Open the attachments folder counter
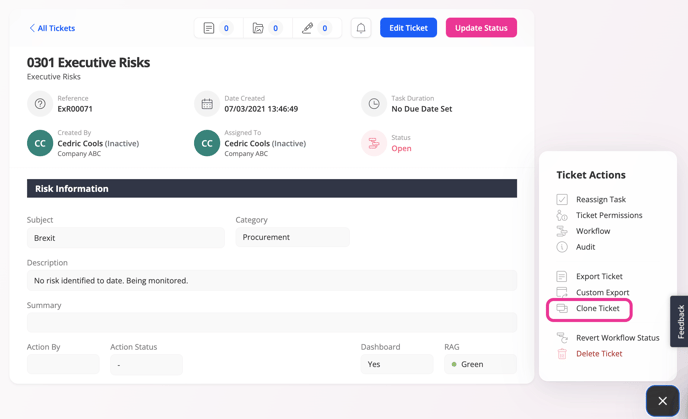688x419 pixels. [258, 28]
